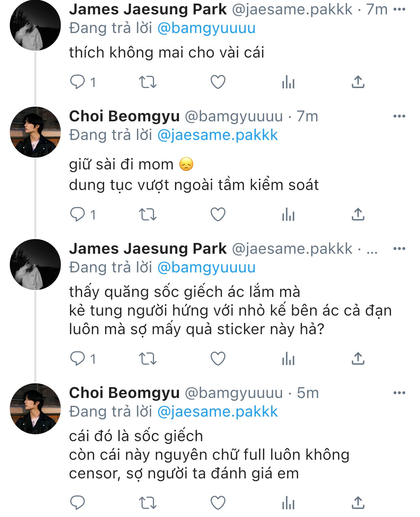Viewport: 420px width, 517px height.
Task: Retweet the "thích không mai cho vài cái" tweet
Action: (x=148, y=82)
